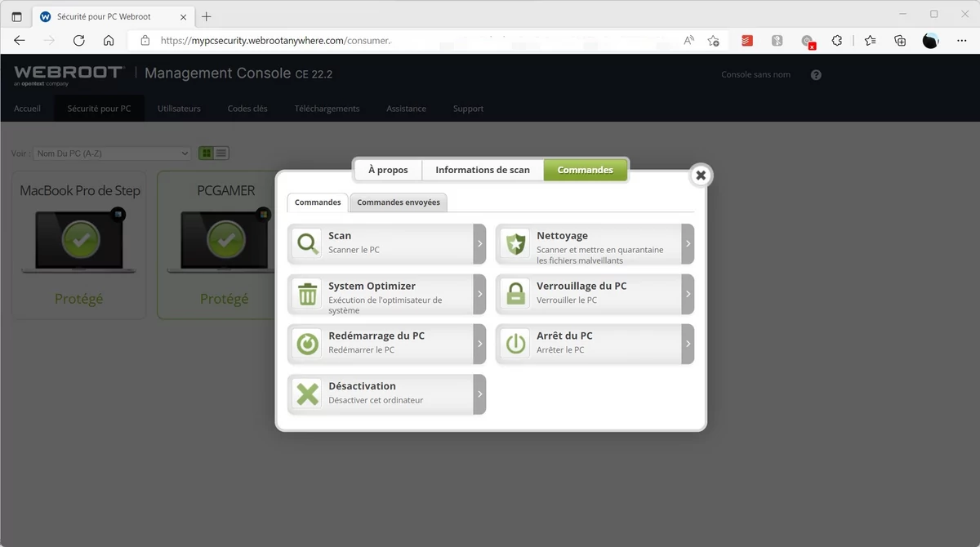This screenshot has width=980, height=547.
Task: Click the Scan magnifier icon
Action: click(x=307, y=243)
